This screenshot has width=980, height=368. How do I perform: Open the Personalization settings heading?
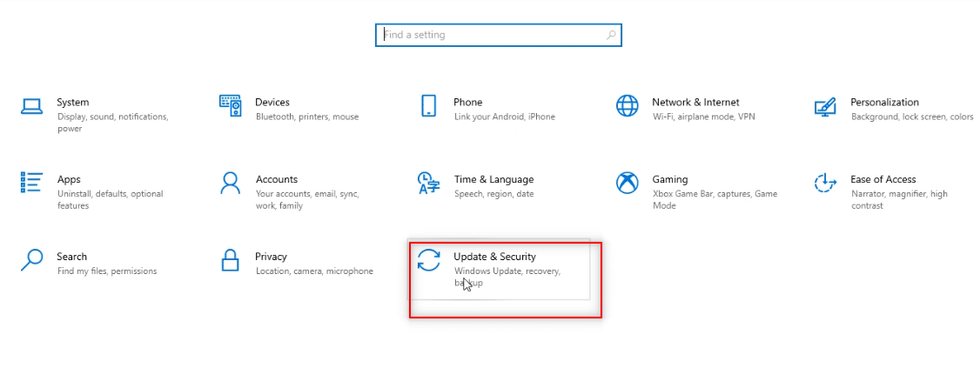[884, 102]
